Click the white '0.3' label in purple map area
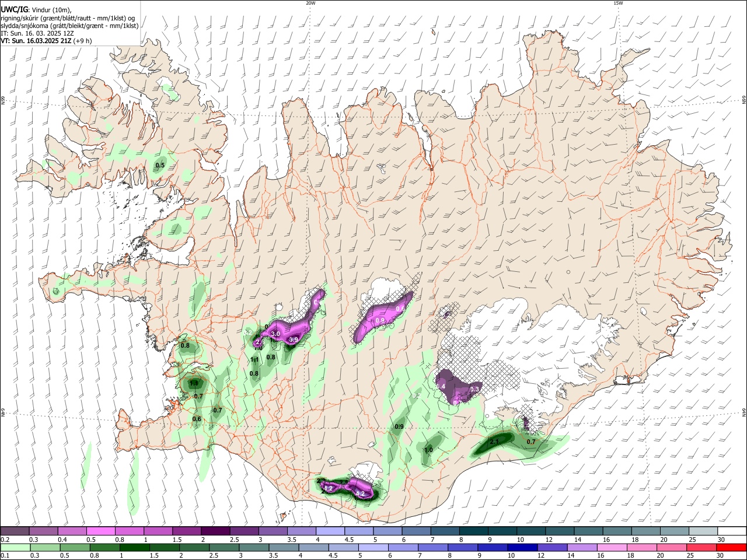The height and width of the screenshot is (560, 747). [x=474, y=389]
